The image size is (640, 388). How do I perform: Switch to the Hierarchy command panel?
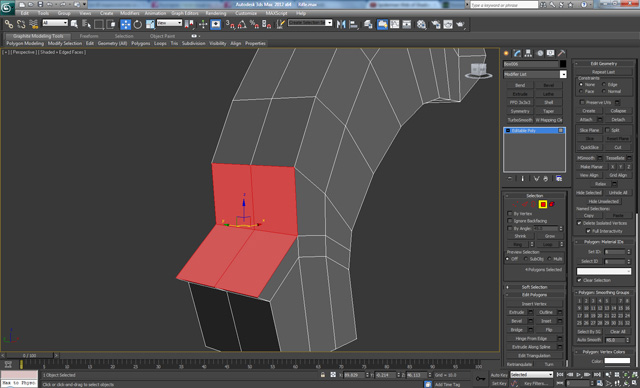[529, 53]
